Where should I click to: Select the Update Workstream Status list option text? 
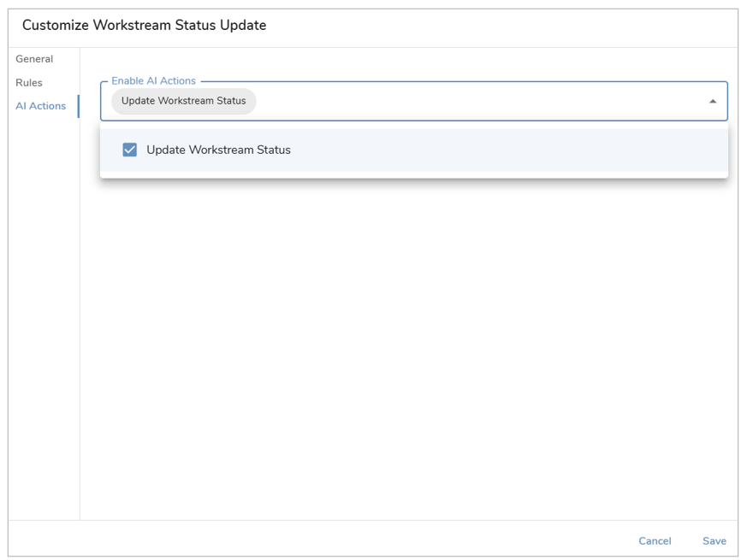pyautogui.click(x=218, y=150)
